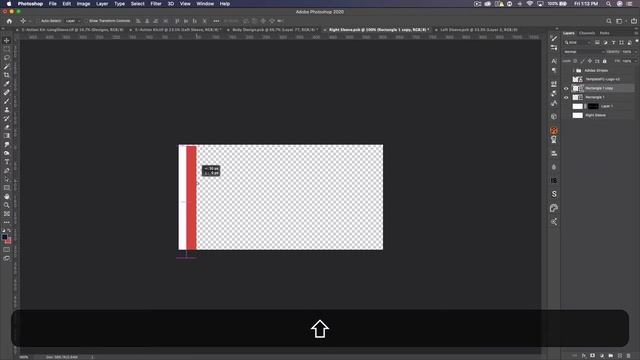Show the Right Sleeve layer visibility

(x=566, y=115)
